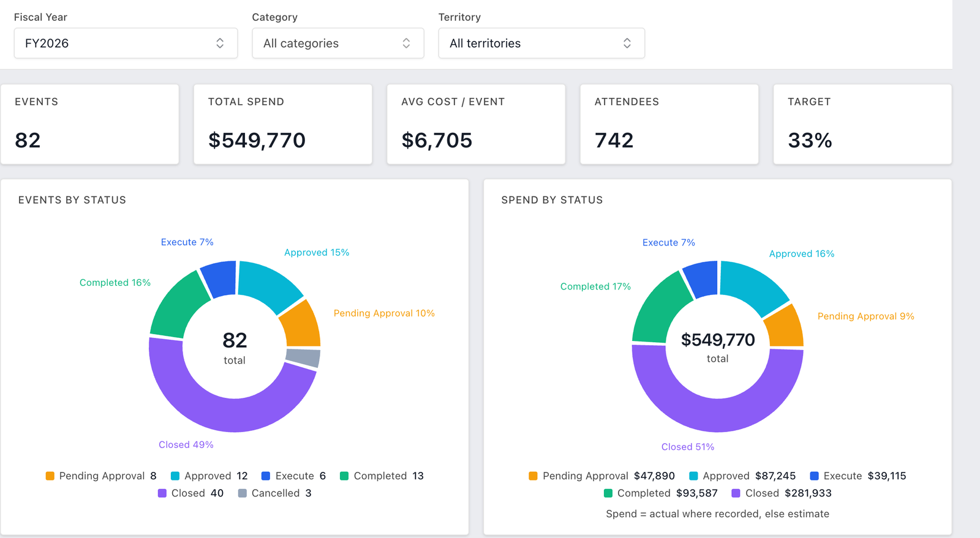Viewport: 980px width, 538px height.
Task: Click the 'Execute 7%' label in Events chart
Action: tap(187, 242)
